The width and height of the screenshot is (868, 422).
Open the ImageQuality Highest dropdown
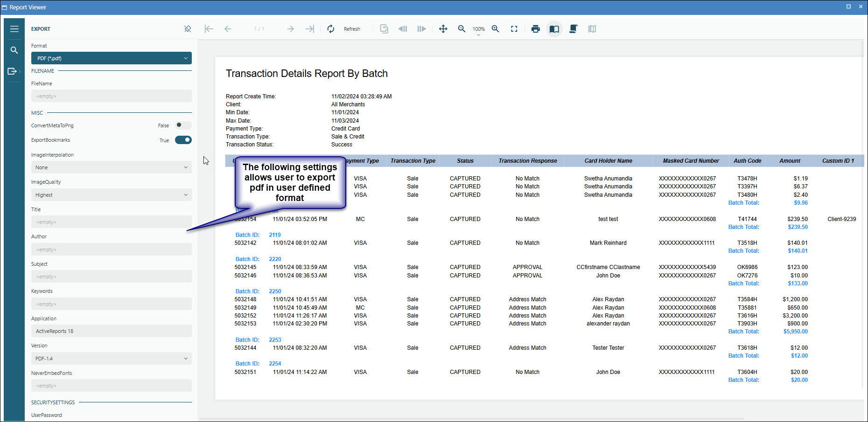pyautogui.click(x=111, y=195)
